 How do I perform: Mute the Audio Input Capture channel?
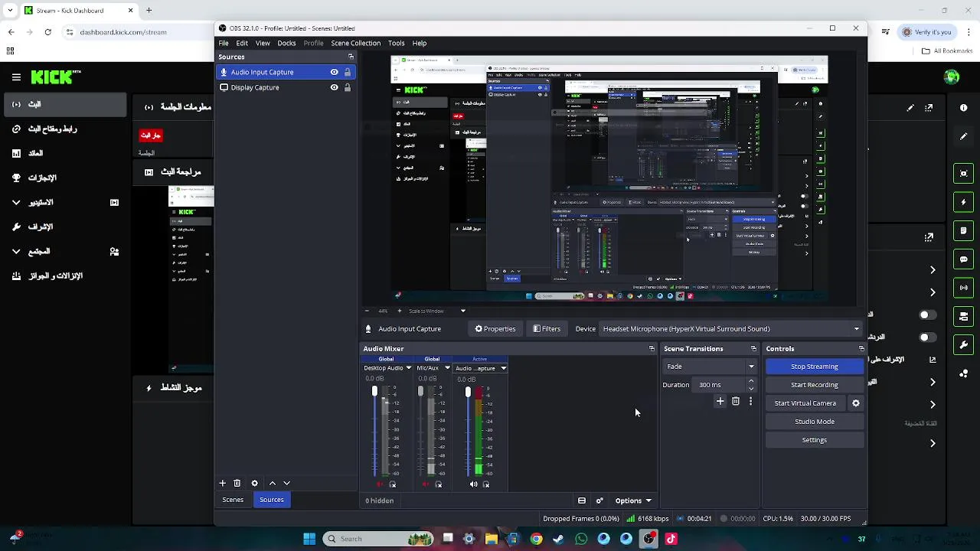coord(473,484)
